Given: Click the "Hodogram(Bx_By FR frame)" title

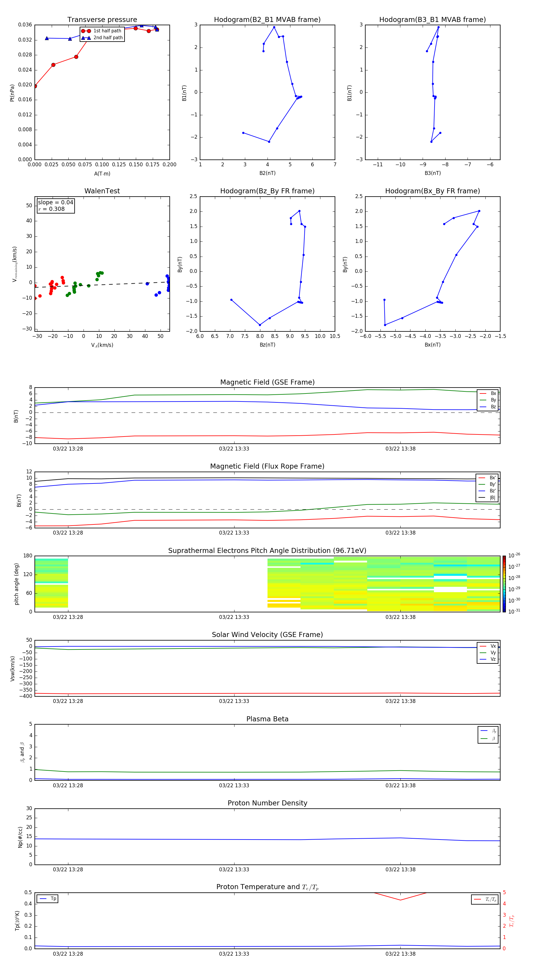Looking at the screenshot, I should 432,191.
